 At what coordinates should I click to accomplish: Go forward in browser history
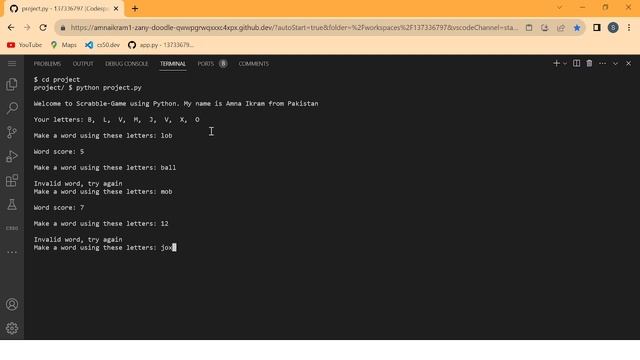coord(27,28)
